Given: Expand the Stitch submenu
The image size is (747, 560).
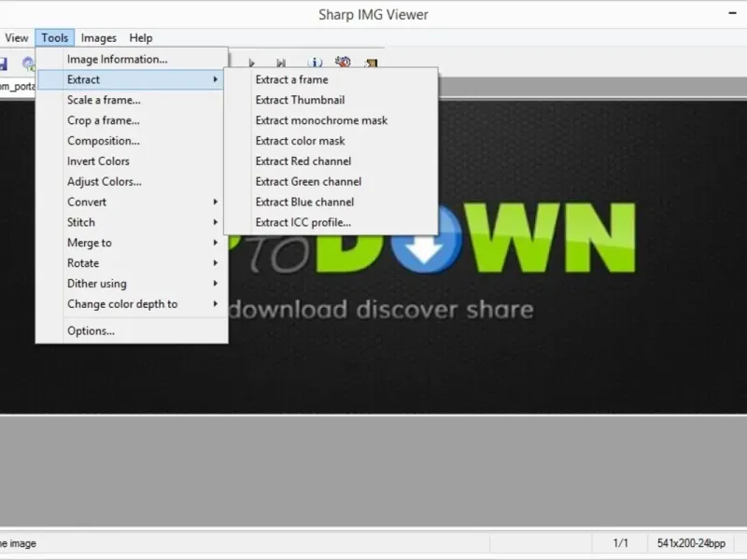Looking at the screenshot, I should click(132, 222).
